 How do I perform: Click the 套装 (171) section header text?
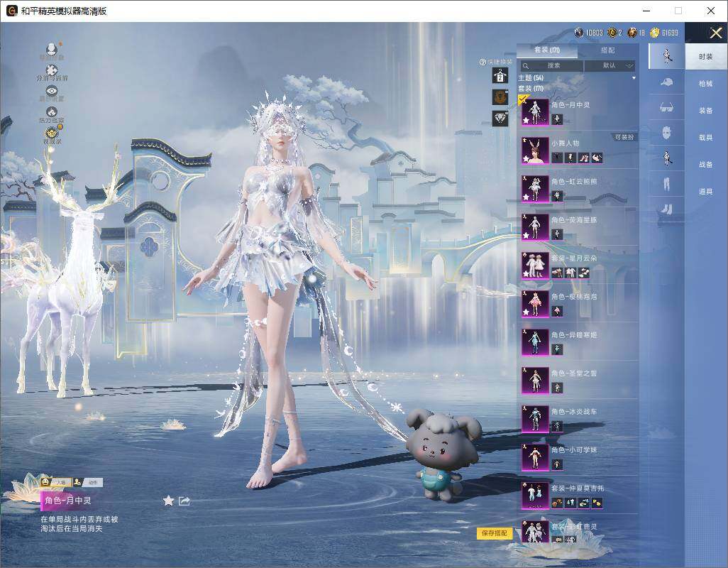[531, 88]
